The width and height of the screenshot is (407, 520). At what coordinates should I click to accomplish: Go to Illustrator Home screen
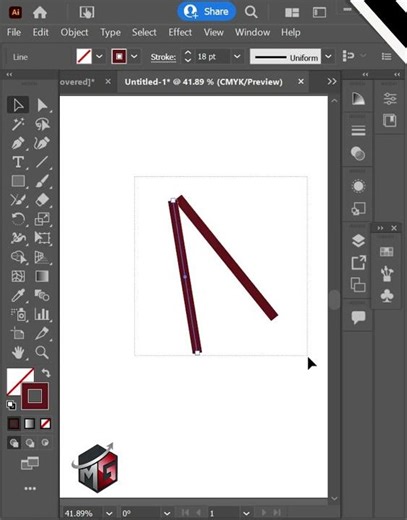click(40, 12)
